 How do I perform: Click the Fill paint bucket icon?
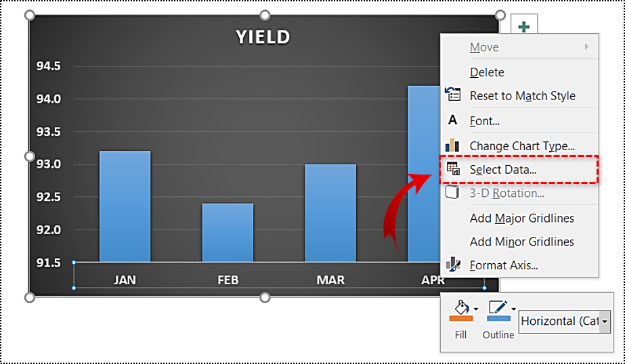coord(461,307)
